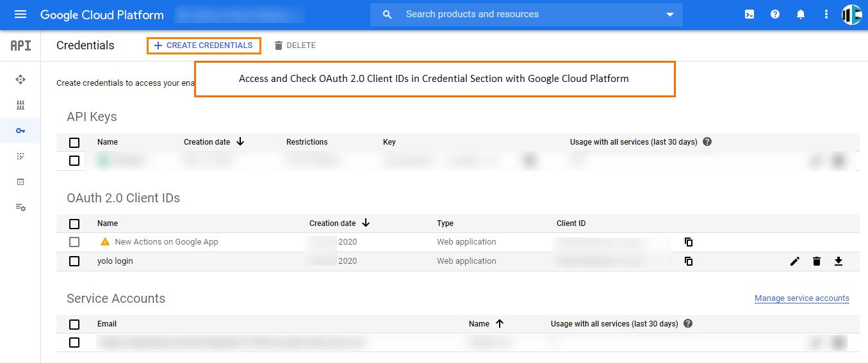This screenshot has width=868, height=363.
Task: Click help icon next to API Keys usage
Action: 707,142
